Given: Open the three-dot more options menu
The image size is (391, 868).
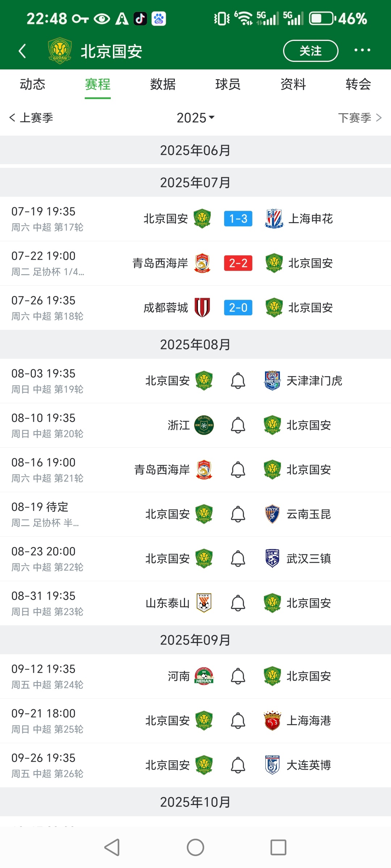Looking at the screenshot, I should point(362,50).
